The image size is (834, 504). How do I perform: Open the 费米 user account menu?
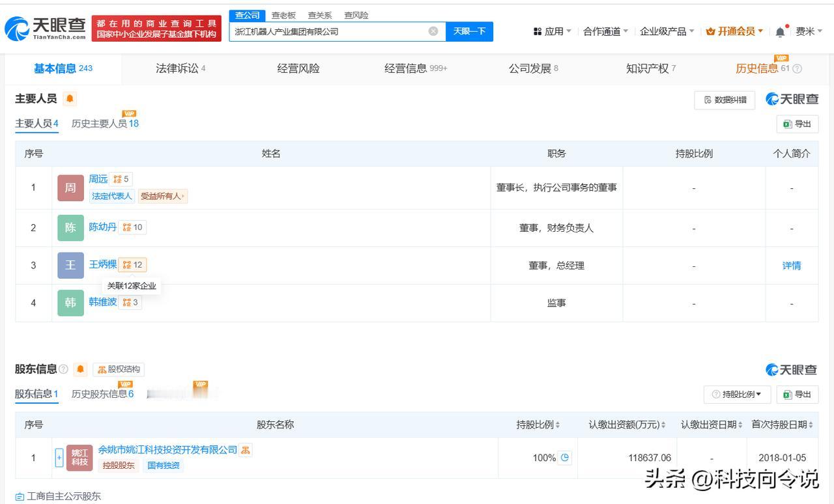[x=809, y=31]
